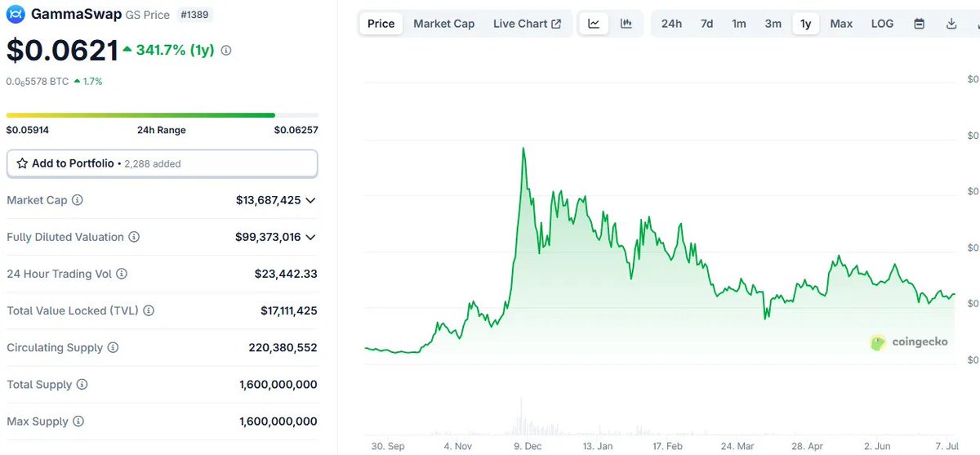The width and height of the screenshot is (980, 455).
Task: Click the Max Supply 1,600,000,000 value
Action: [x=278, y=422]
